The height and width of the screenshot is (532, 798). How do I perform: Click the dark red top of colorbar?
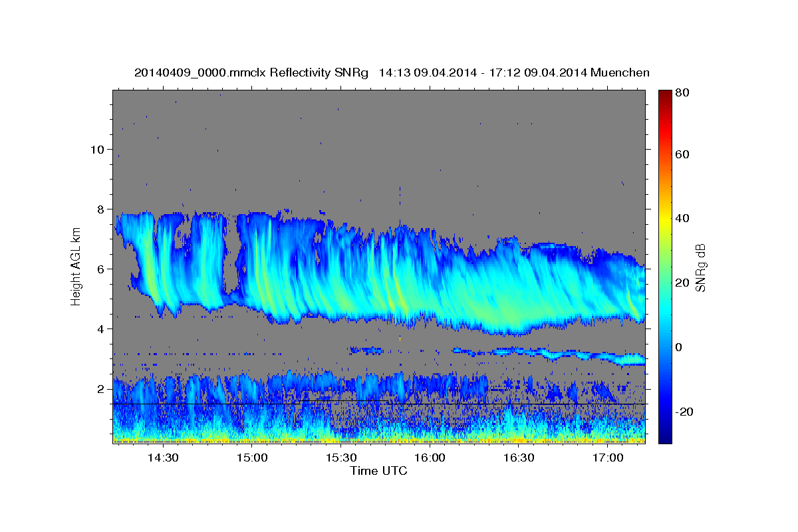pos(665,95)
